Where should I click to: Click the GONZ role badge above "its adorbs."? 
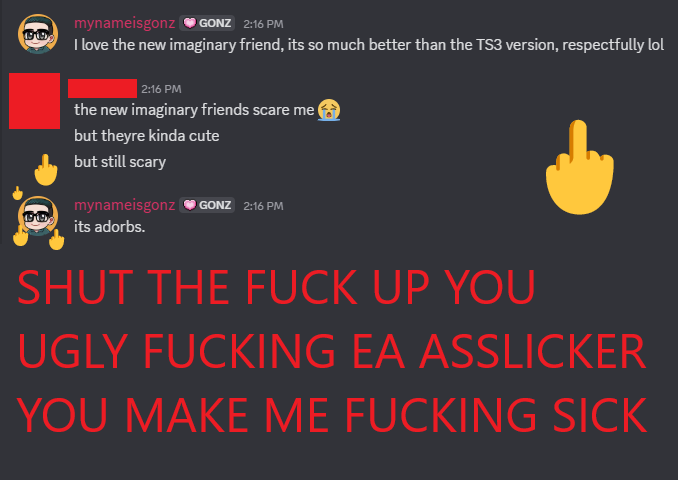click(207, 205)
